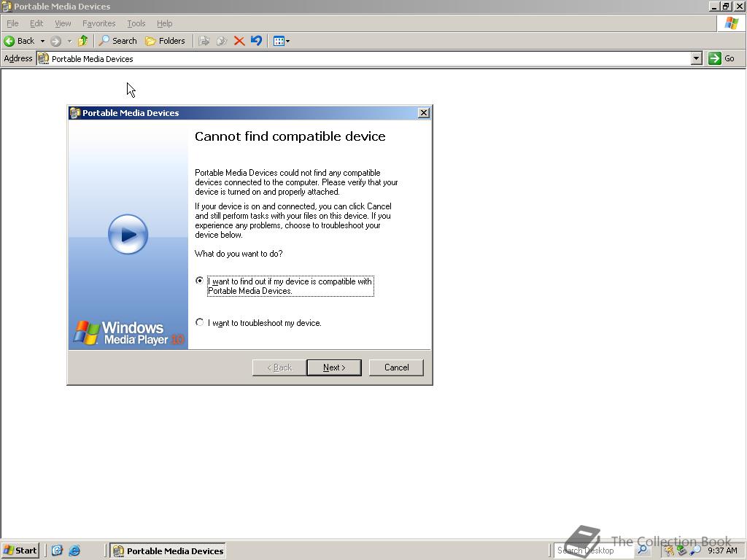Click the green Go arrow button
747x560 pixels.
click(x=715, y=58)
